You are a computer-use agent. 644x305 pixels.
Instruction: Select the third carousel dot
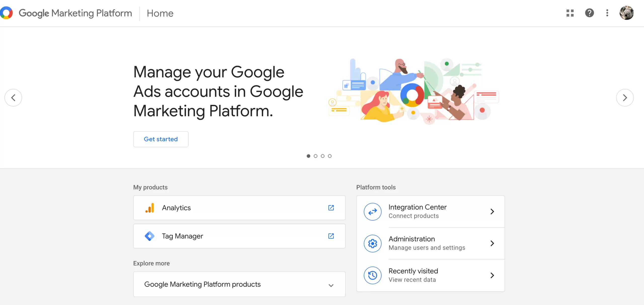(x=323, y=156)
